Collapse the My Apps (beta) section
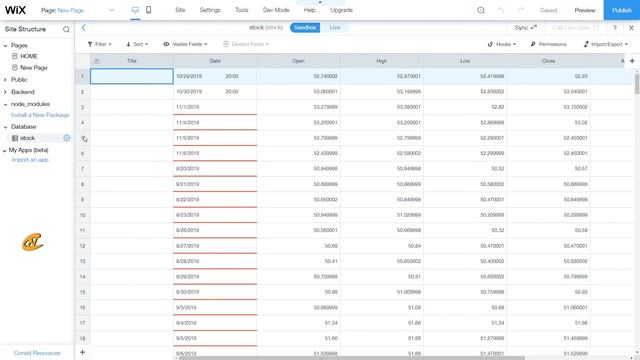 [x=4, y=151]
